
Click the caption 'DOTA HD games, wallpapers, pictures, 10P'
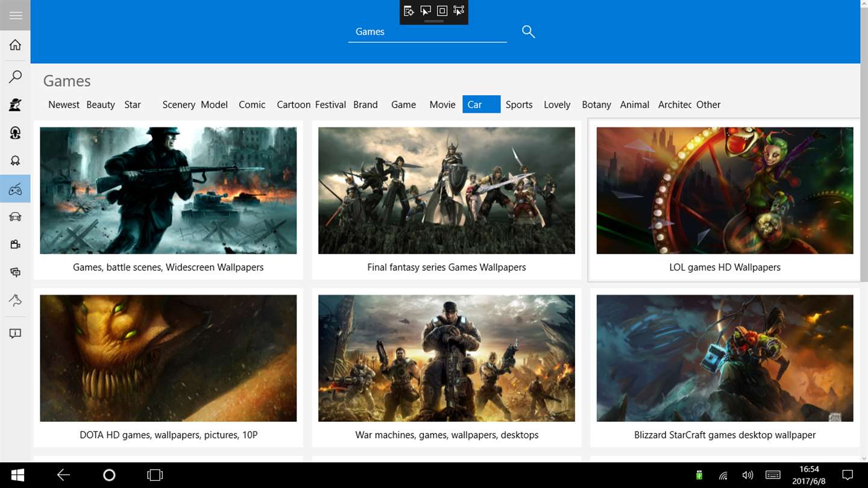click(x=168, y=434)
